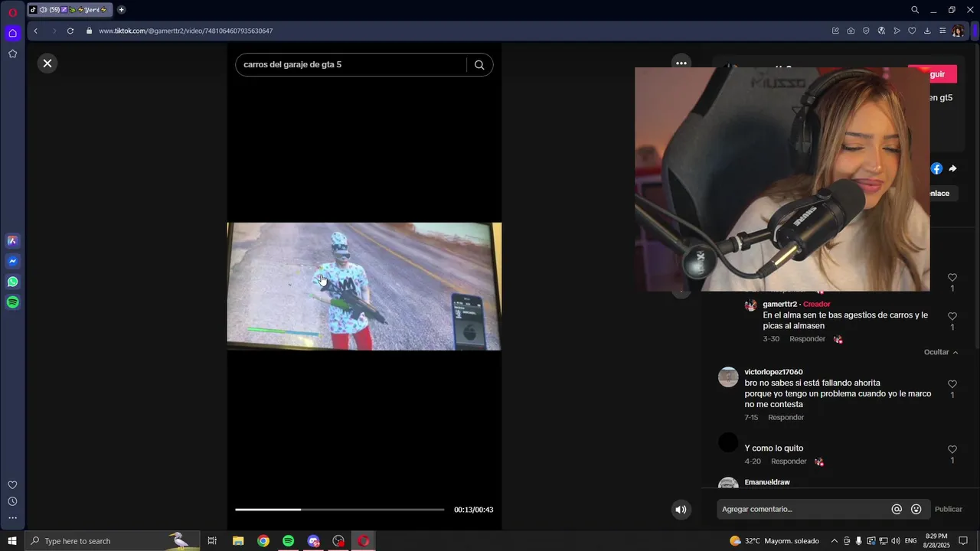Click the Agregar comentario input field
Viewport: 980px width, 551px height.
[x=803, y=510]
